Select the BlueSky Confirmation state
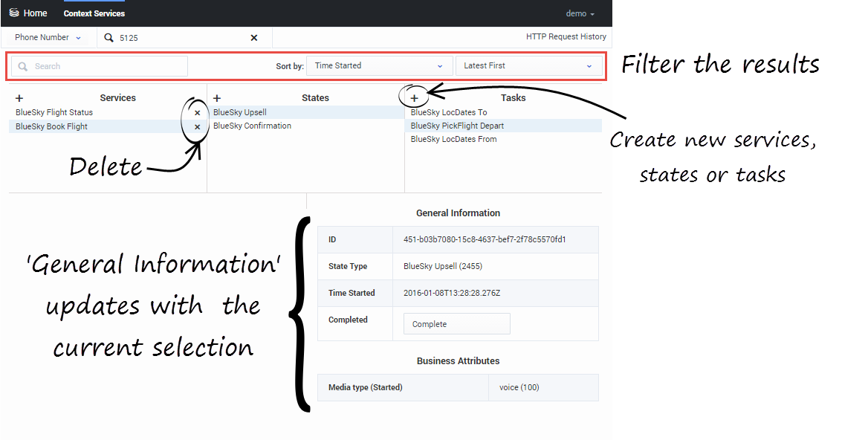 coord(252,126)
